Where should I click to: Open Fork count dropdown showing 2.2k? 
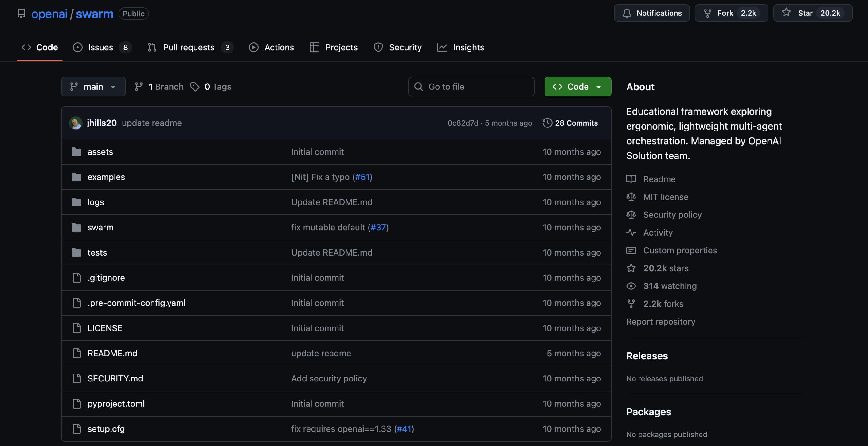(749, 13)
